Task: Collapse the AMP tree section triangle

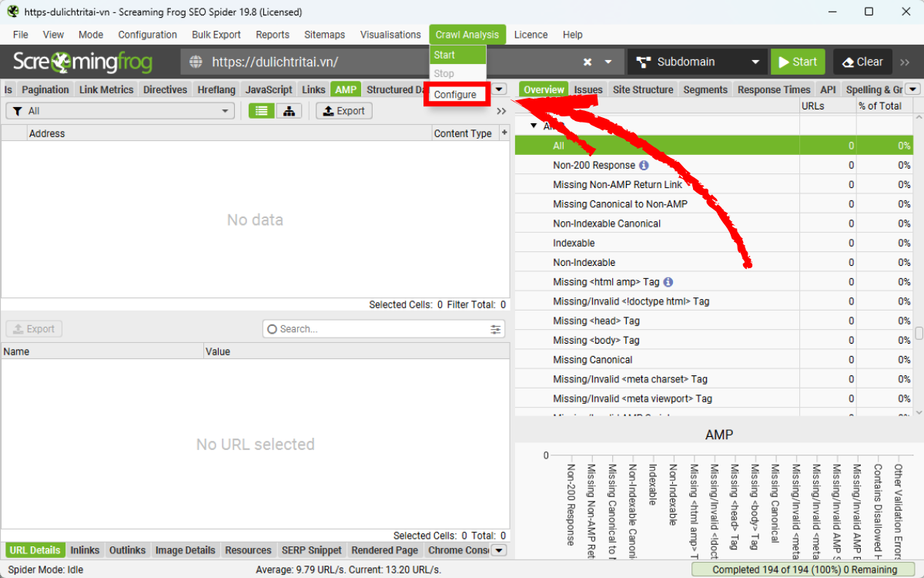Action: tap(534, 126)
